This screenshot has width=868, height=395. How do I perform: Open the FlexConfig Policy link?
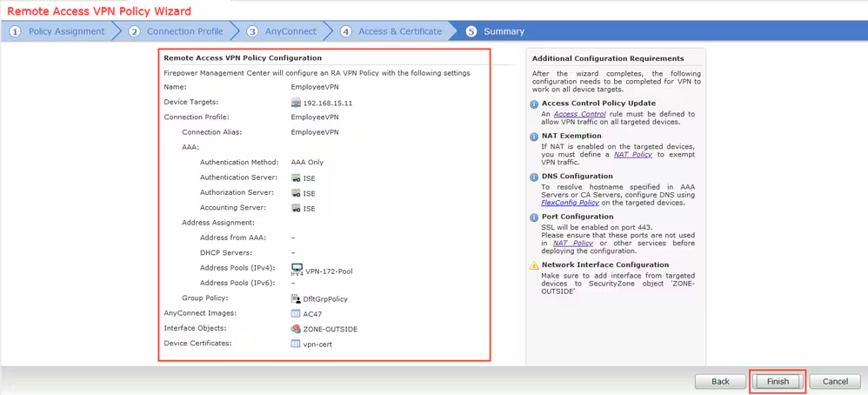(570, 203)
